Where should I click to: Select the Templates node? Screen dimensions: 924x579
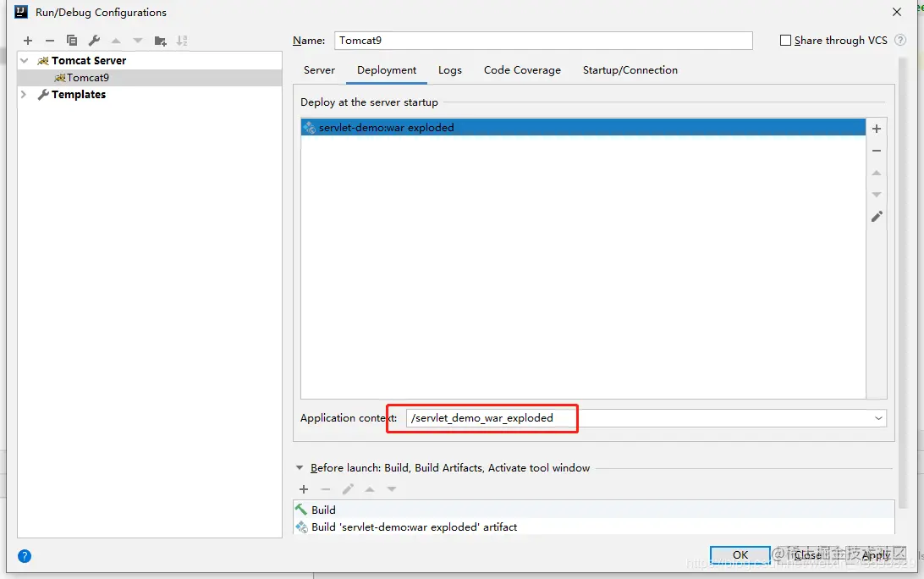point(79,94)
